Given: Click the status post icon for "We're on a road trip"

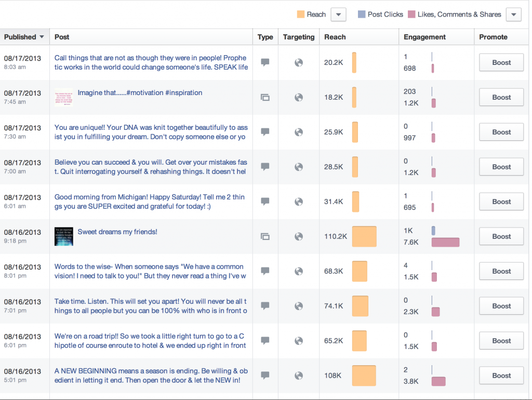Looking at the screenshot, I should pyautogui.click(x=265, y=341).
